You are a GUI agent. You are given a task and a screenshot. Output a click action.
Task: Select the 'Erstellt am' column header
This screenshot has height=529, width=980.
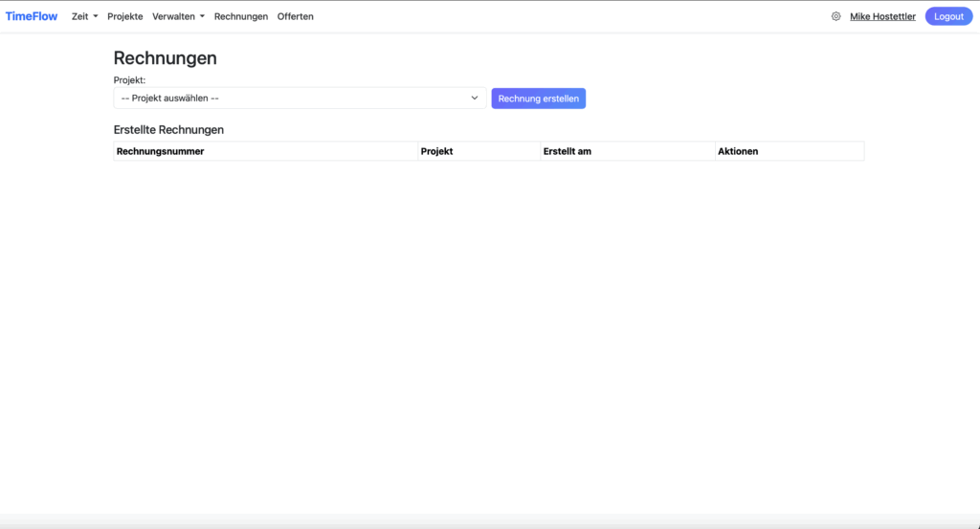pos(567,151)
